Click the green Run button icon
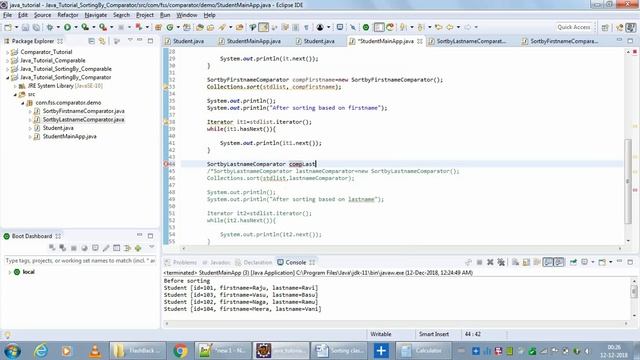Screen dimensions: 640x360 pos(67,27)
